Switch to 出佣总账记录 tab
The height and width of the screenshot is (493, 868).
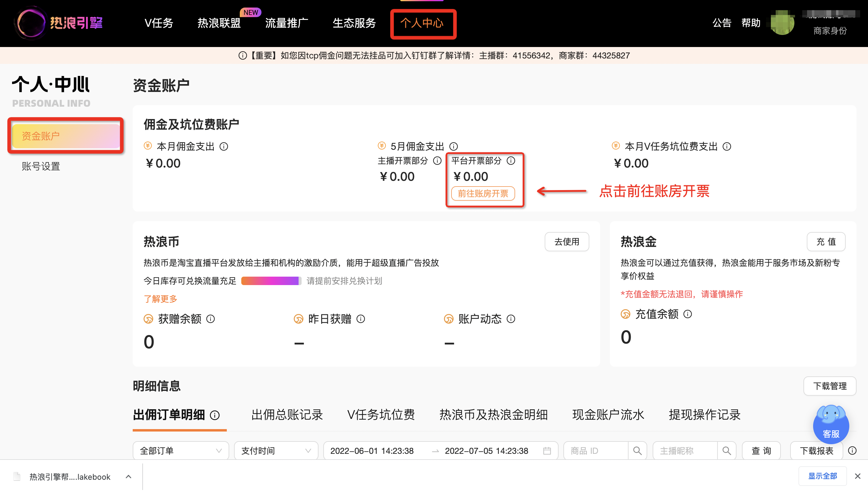pyautogui.click(x=287, y=415)
